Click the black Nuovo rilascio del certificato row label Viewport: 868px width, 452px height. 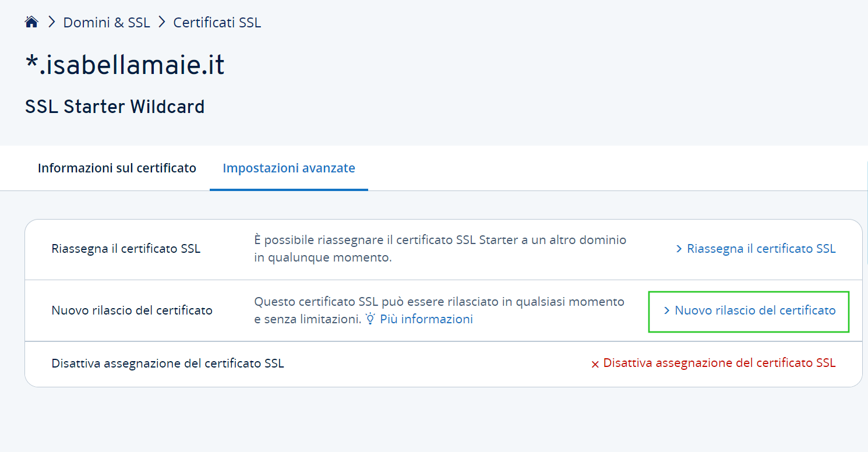coord(132,310)
